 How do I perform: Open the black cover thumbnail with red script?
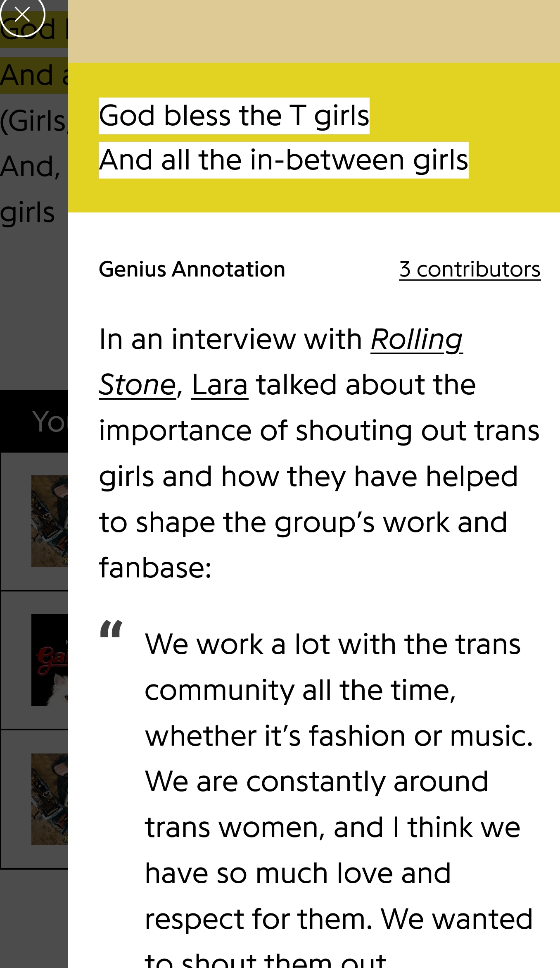pos(50,660)
